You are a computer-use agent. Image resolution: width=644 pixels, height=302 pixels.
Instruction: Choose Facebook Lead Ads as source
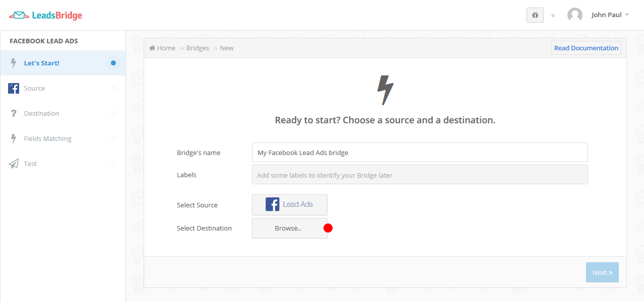[x=290, y=205]
